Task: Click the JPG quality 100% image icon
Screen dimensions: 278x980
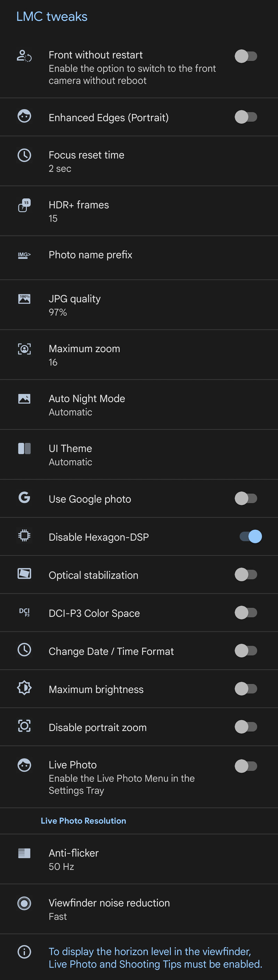Action: tap(24, 299)
